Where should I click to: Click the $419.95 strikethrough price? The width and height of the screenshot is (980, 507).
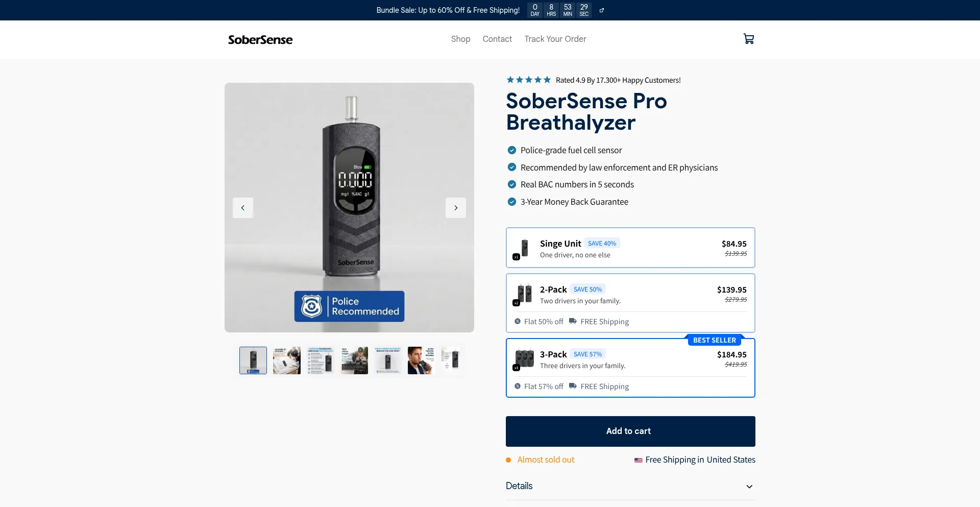pyautogui.click(x=736, y=365)
